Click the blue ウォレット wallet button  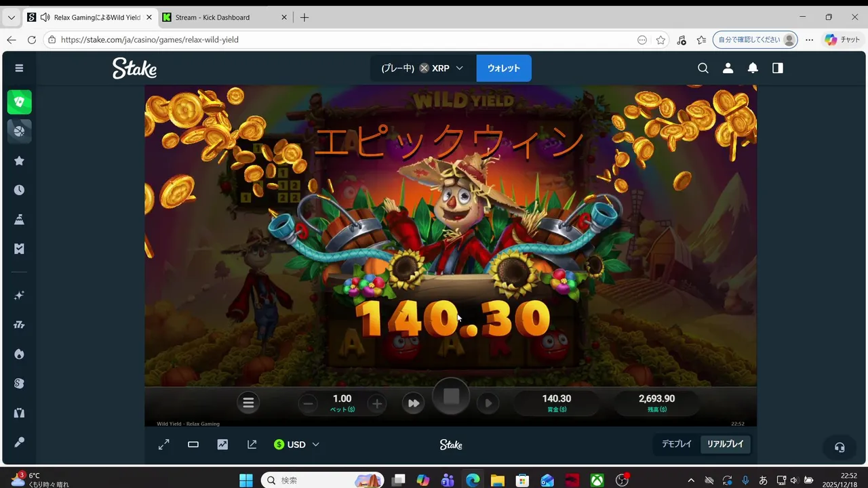pos(504,68)
